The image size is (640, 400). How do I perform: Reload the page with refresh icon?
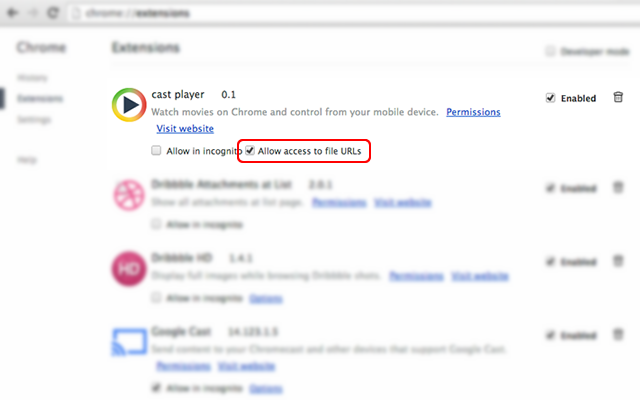point(53,13)
